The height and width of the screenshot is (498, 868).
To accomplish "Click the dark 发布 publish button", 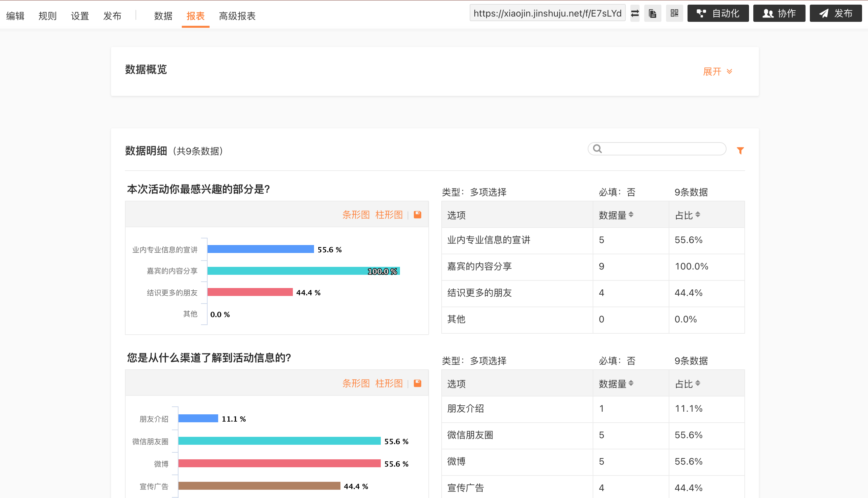I will pyautogui.click(x=836, y=13).
